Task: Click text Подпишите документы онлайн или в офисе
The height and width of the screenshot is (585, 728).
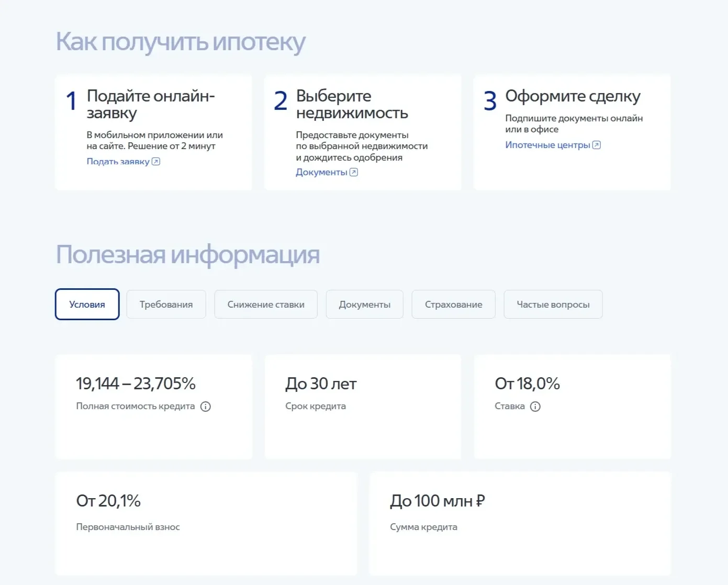Action: [x=574, y=124]
